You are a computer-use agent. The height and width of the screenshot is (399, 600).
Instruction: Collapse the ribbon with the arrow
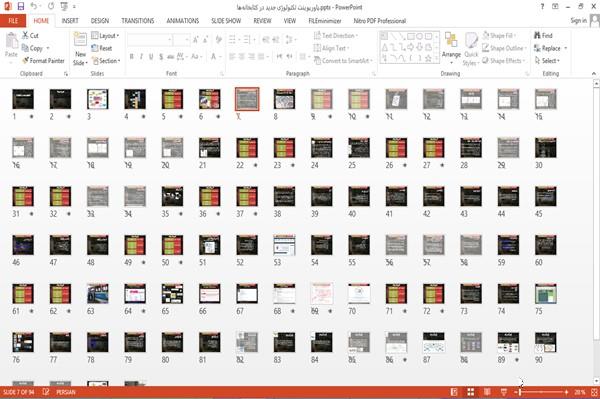click(x=593, y=73)
